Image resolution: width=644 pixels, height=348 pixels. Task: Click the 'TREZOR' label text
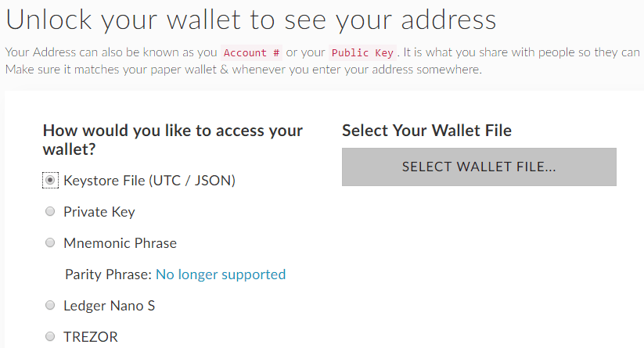(91, 337)
